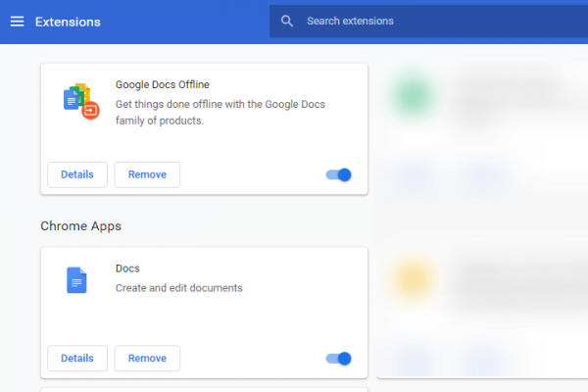Screen dimensions: 588x392
Task: Focus the Search extensions field
Action: 428,21
